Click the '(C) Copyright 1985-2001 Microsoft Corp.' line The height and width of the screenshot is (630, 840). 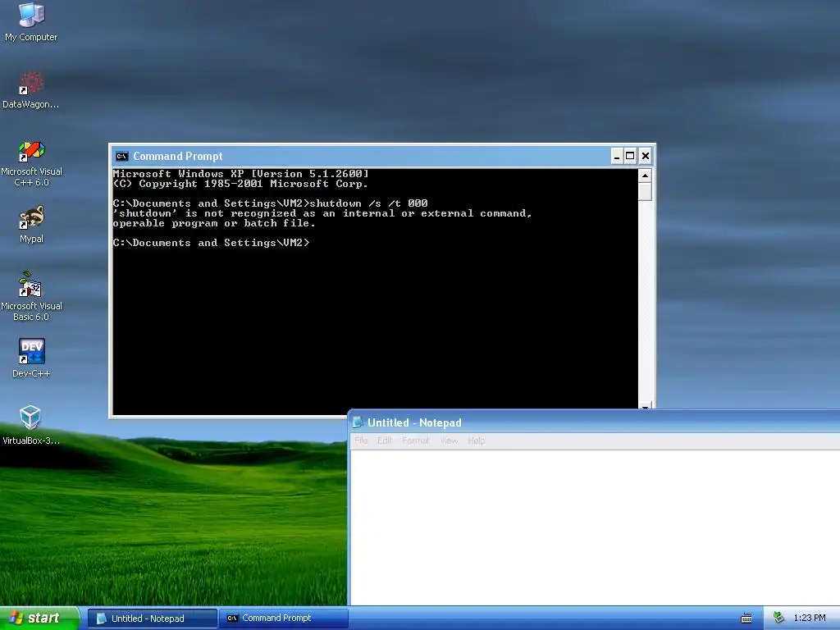click(240, 184)
